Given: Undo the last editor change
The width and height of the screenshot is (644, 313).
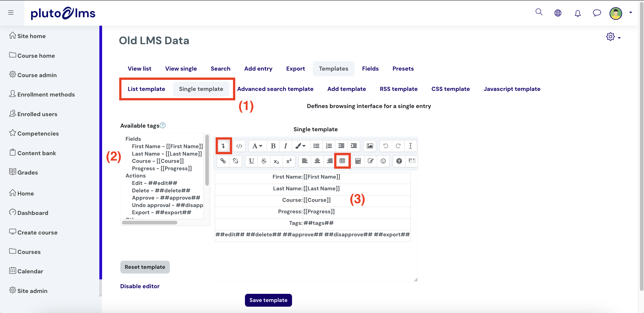Looking at the screenshot, I should click(x=386, y=146).
